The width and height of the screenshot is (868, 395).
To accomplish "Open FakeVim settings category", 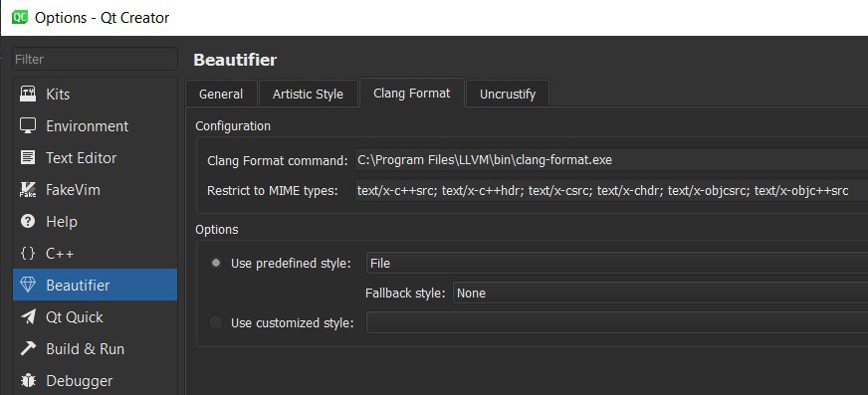I will click(x=95, y=190).
